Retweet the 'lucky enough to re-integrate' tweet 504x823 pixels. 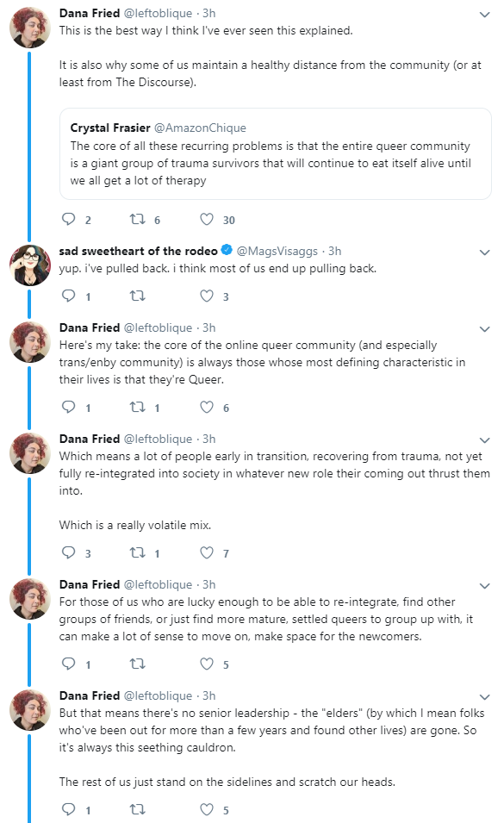coord(137,664)
